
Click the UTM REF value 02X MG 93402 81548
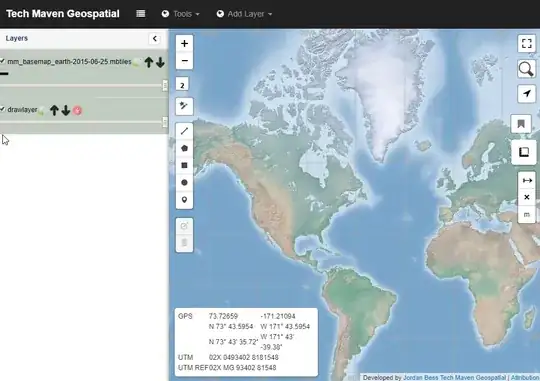point(243,368)
